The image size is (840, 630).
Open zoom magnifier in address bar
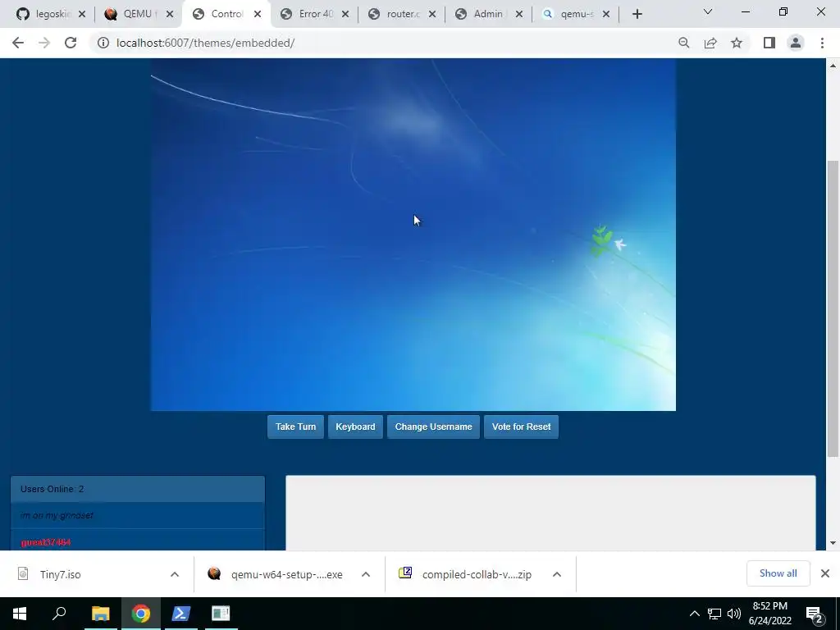(x=683, y=43)
